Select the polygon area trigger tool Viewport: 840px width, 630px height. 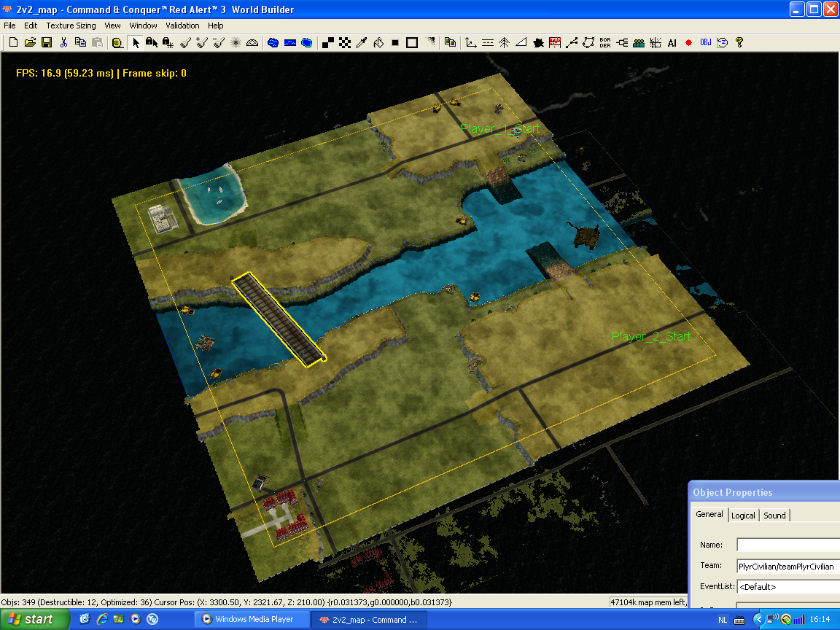(x=588, y=43)
